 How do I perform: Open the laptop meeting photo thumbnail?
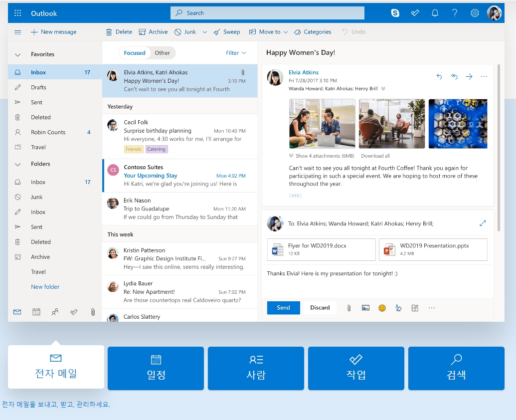[x=322, y=124]
